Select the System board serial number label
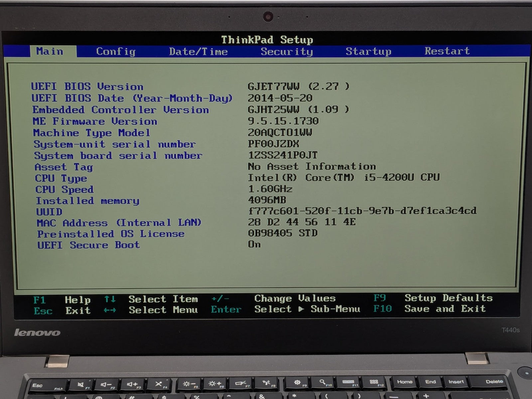Screen dimensions: 532x399 pos(118,156)
